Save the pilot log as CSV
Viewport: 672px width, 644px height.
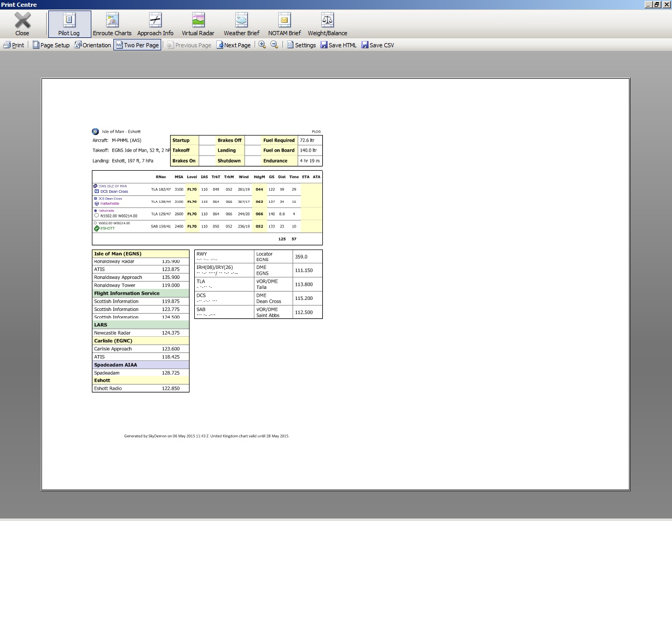point(377,45)
